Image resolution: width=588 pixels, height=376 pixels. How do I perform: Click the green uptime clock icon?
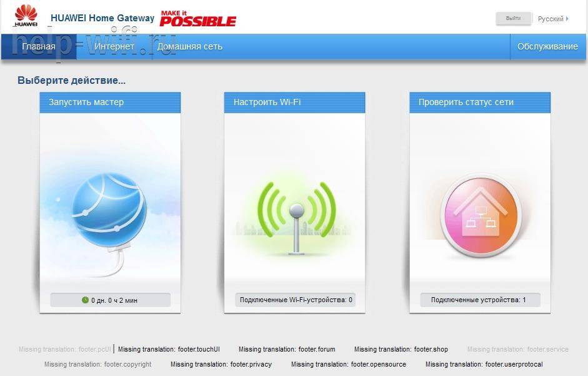pyautogui.click(x=85, y=300)
